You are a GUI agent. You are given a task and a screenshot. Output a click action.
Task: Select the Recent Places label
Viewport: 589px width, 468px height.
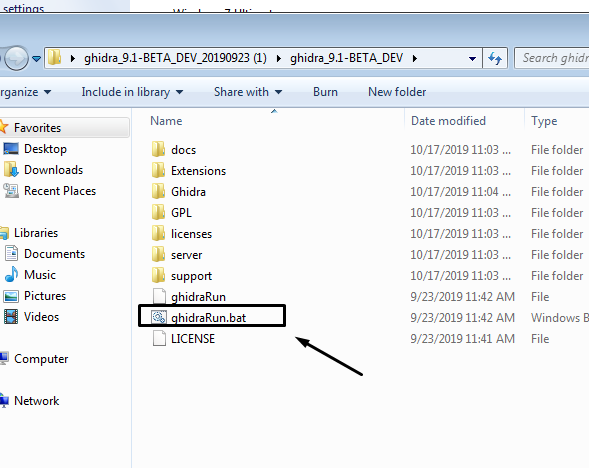click(60, 191)
